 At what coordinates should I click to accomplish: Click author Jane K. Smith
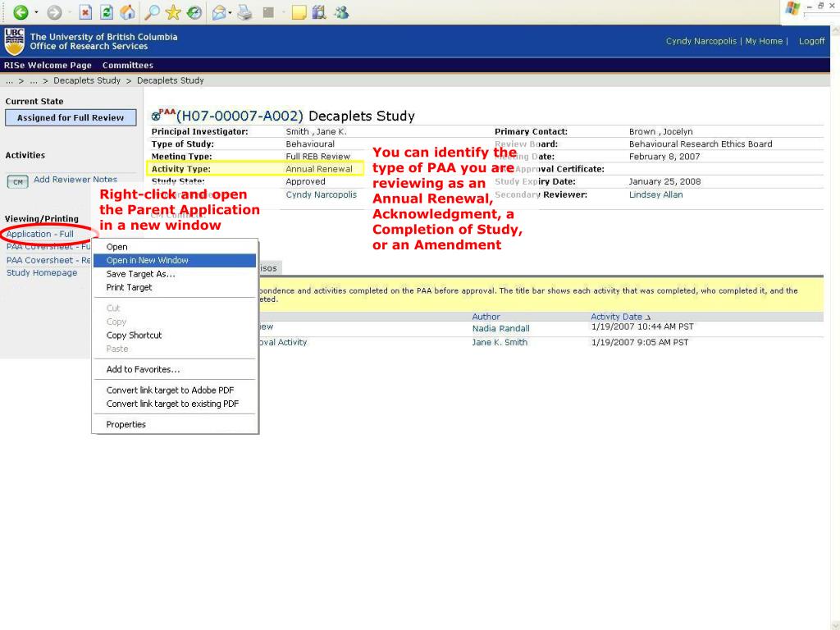[x=500, y=342]
